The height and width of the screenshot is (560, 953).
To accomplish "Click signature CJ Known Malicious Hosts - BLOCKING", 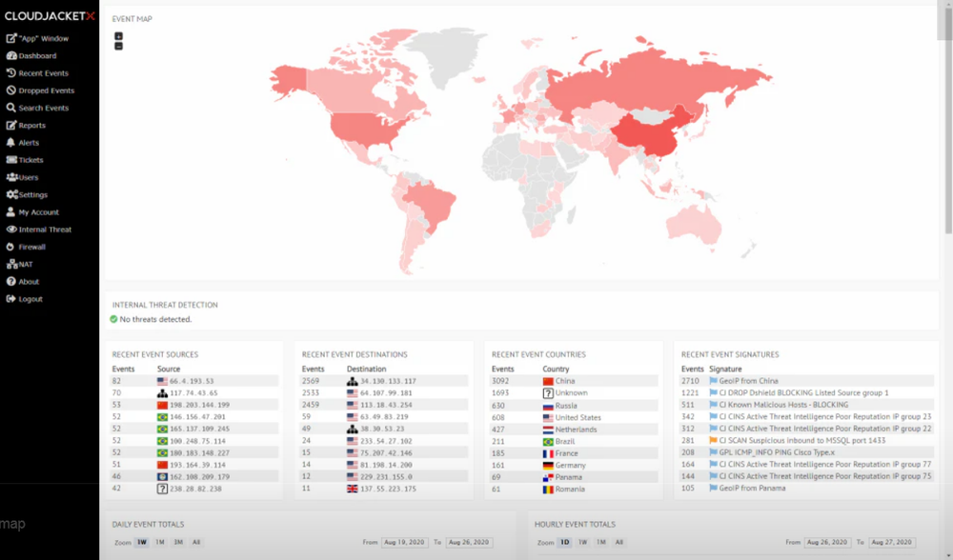I will point(783,405).
